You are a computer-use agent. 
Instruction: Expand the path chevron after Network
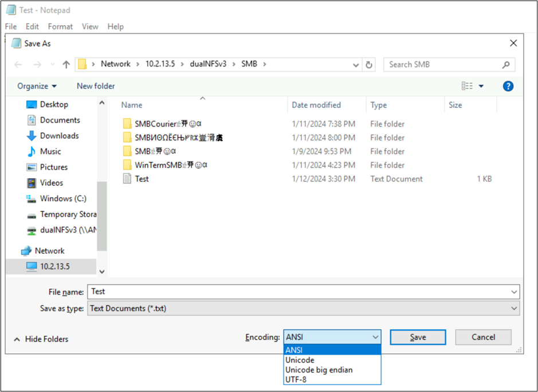(x=138, y=64)
